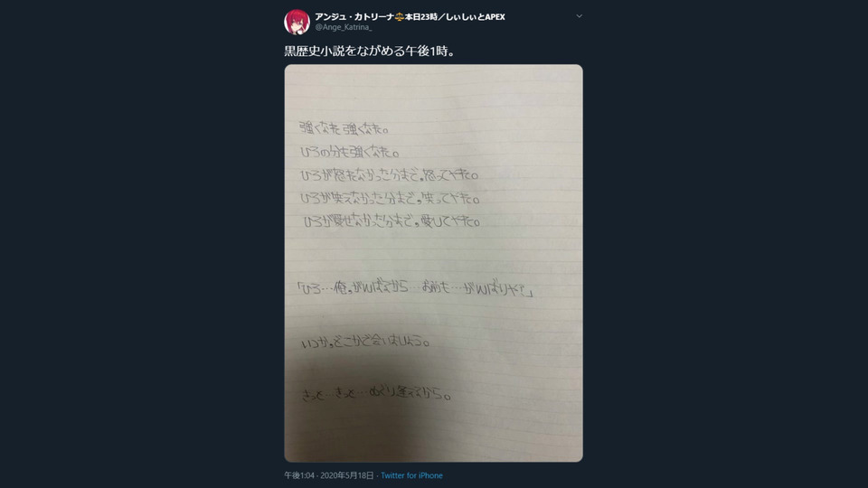Expand the tweet options chevron menu
Screen dimensions: 868x488
[579, 16]
